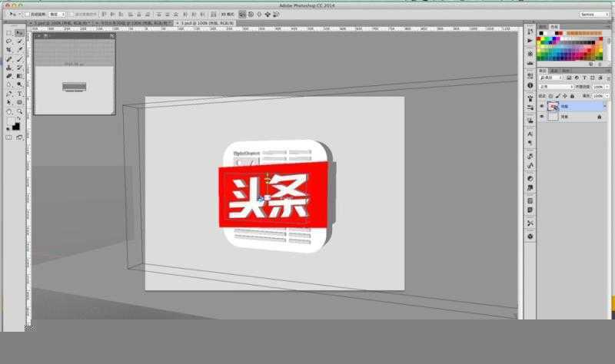Viewport: 615px width, 364px height.
Task: Select the Blur tool
Action: (9, 84)
